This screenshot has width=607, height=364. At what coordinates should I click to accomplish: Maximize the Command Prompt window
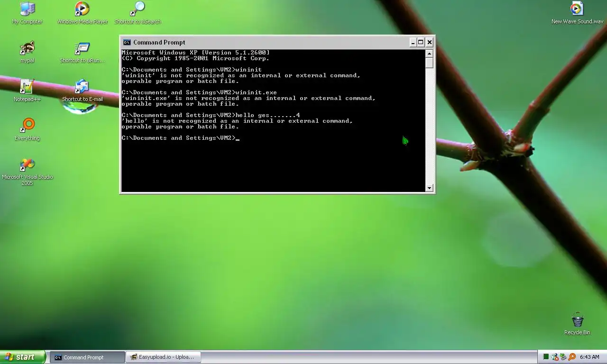coord(421,42)
